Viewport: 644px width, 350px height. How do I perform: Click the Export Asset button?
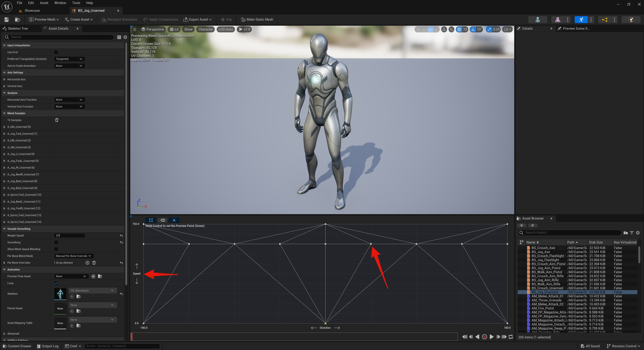click(197, 19)
